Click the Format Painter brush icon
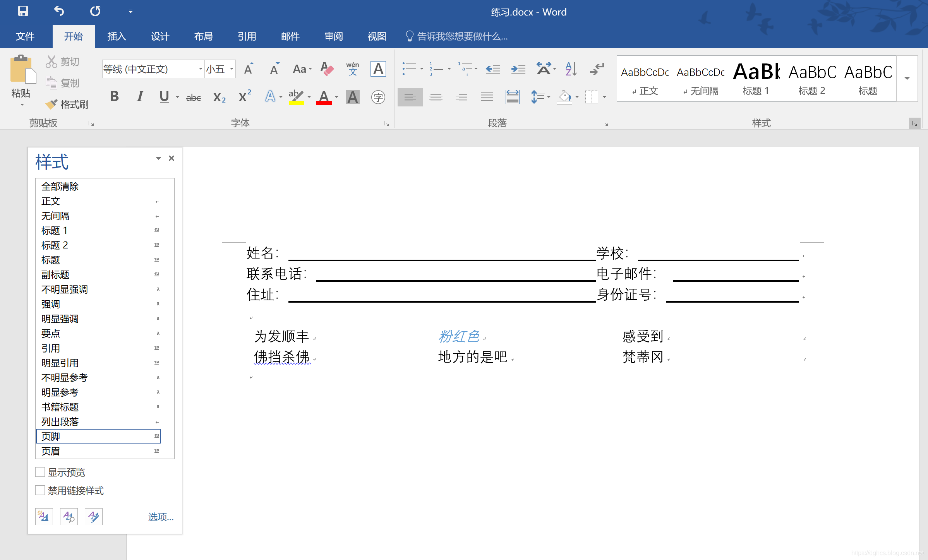Image resolution: width=928 pixels, height=560 pixels. pyautogui.click(x=51, y=104)
